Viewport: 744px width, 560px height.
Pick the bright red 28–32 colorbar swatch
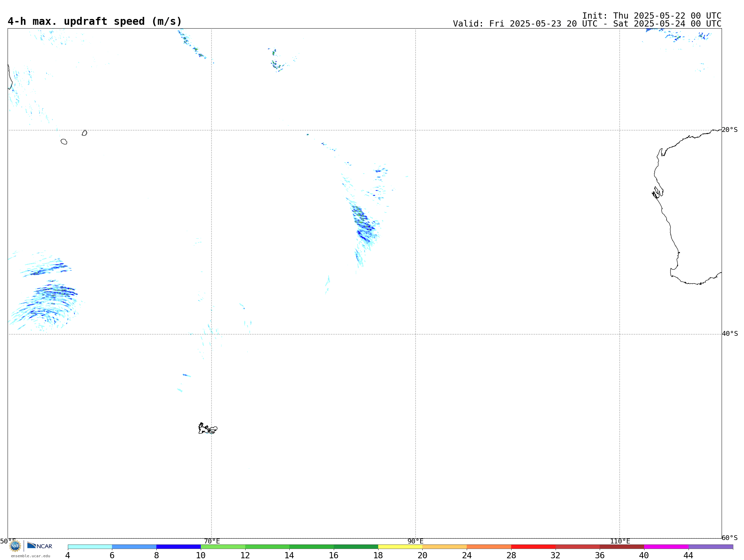(x=533, y=547)
